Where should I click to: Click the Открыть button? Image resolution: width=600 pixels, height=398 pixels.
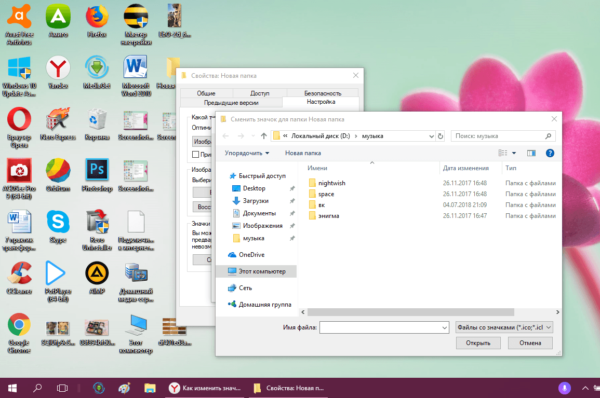478,343
